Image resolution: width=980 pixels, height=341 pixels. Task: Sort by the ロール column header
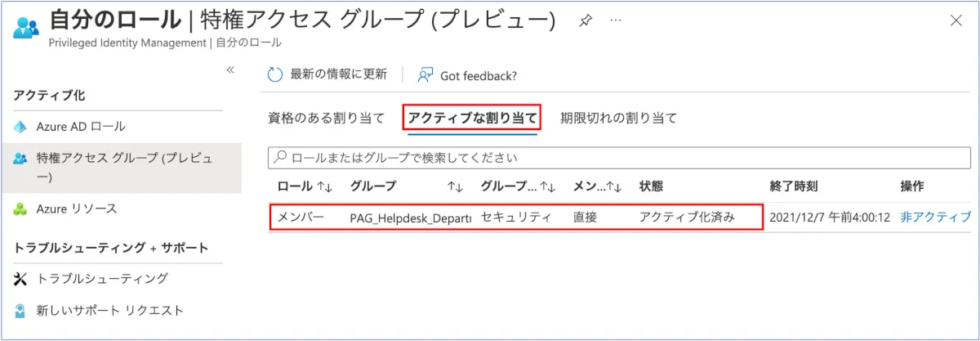(x=305, y=186)
